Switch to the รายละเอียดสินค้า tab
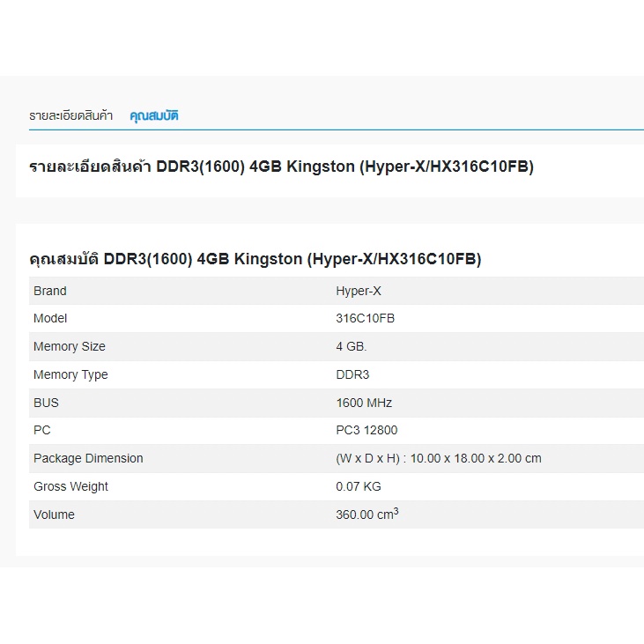 pos(70,115)
